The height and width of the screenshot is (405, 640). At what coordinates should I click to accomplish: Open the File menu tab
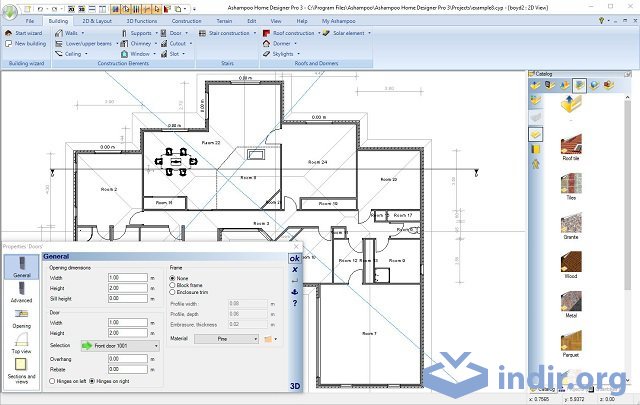tap(30, 21)
